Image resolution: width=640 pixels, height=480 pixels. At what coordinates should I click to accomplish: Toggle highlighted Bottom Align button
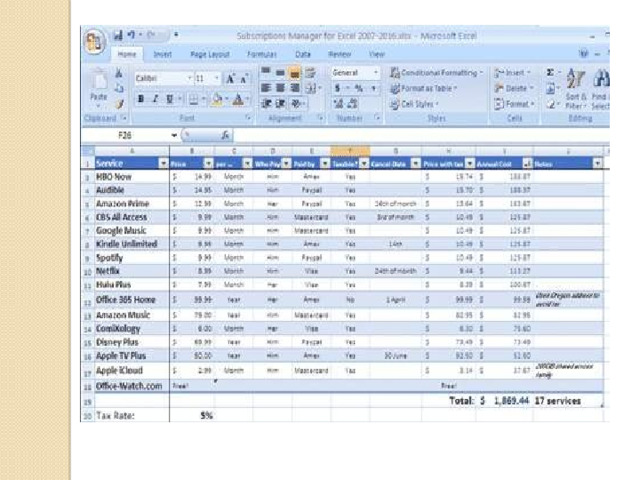[295, 73]
